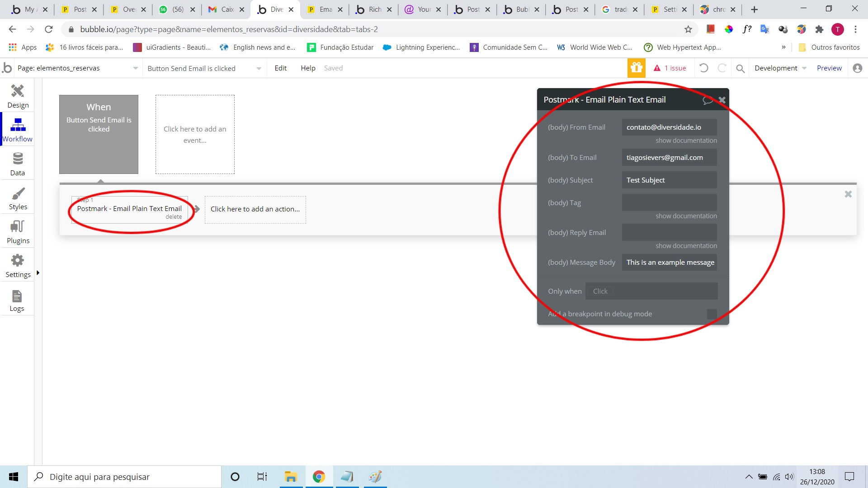Open the Outros favoritos bookmarks folder

[829, 47]
